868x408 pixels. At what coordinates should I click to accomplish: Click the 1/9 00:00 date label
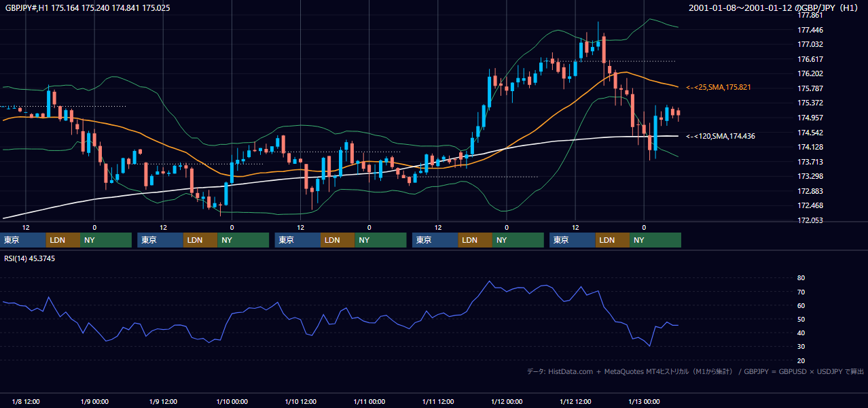tap(94, 401)
